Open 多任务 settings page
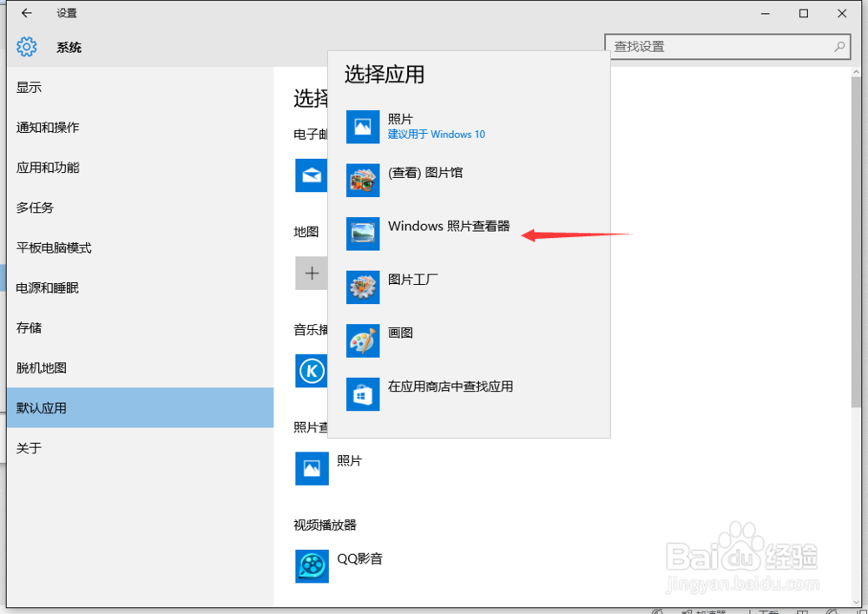This screenshot has height=614, width=868. (140, 208)
